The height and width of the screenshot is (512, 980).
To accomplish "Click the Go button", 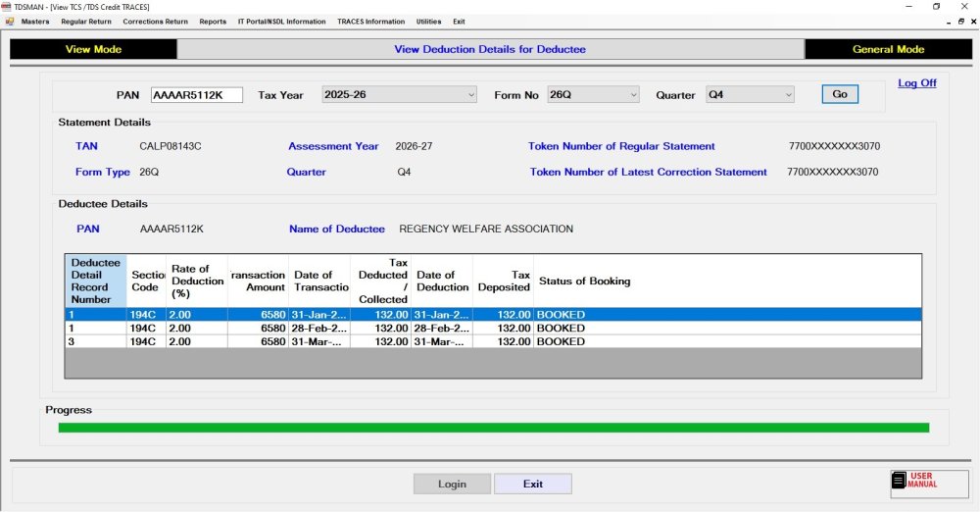I will pos(840,94).
